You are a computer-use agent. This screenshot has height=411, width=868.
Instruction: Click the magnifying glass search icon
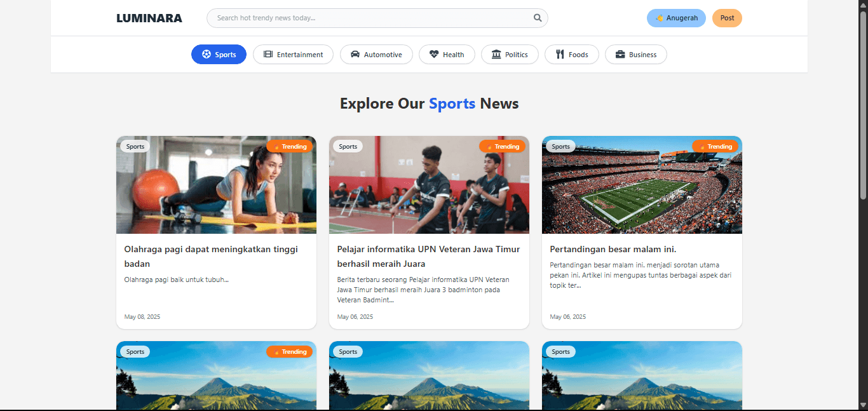(x=538, y=18)
